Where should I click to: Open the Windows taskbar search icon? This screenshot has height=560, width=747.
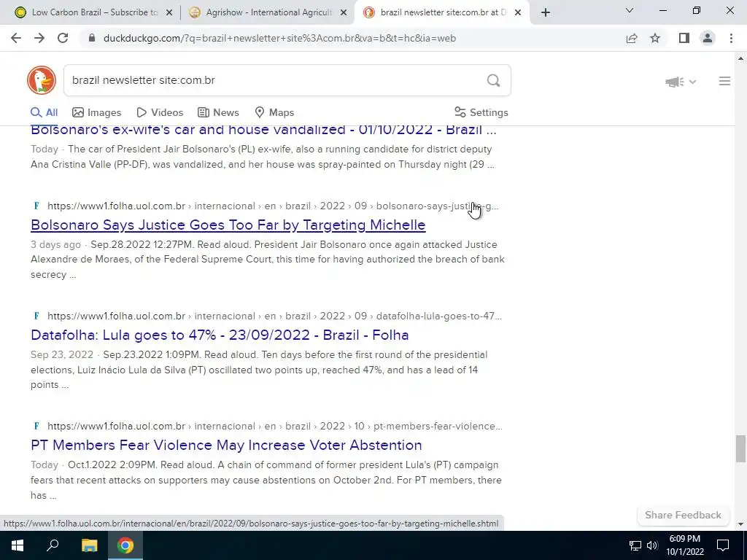pos(53,545)
